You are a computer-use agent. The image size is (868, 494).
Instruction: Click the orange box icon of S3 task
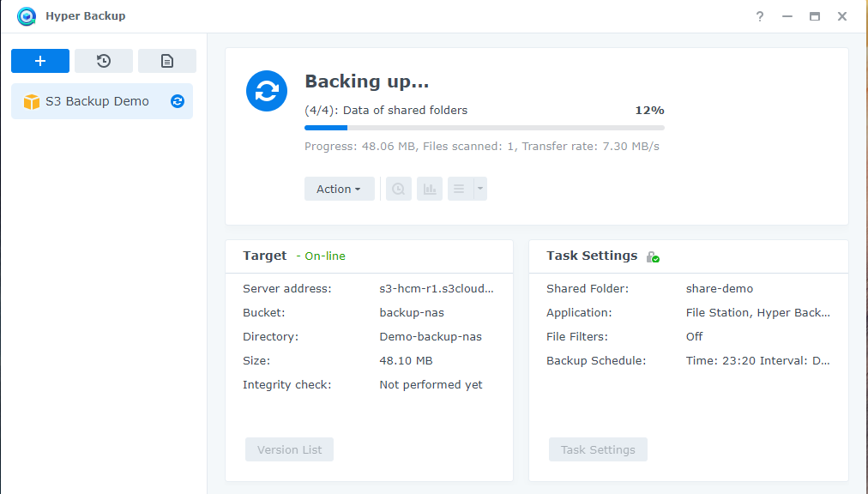(32, 101)
